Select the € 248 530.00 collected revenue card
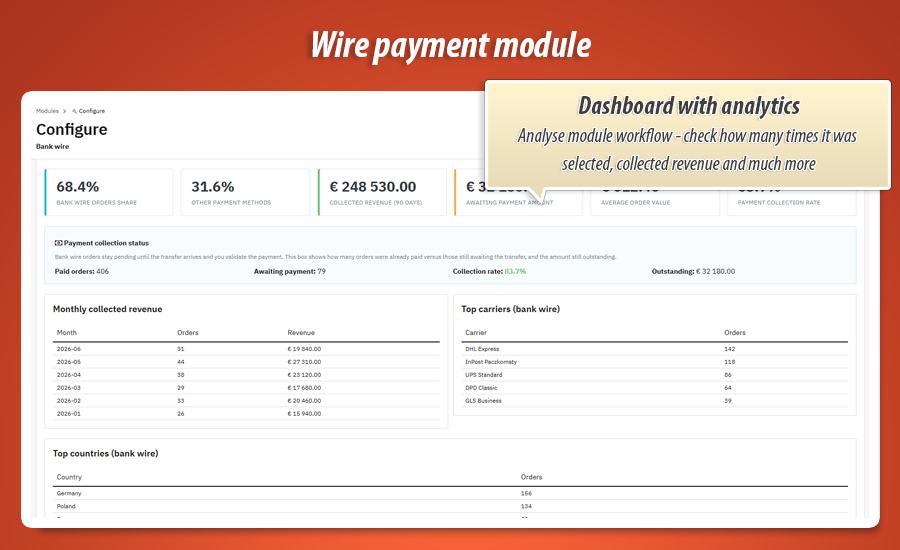The height and width of the screenshot is (550, 900). [382, 192]
